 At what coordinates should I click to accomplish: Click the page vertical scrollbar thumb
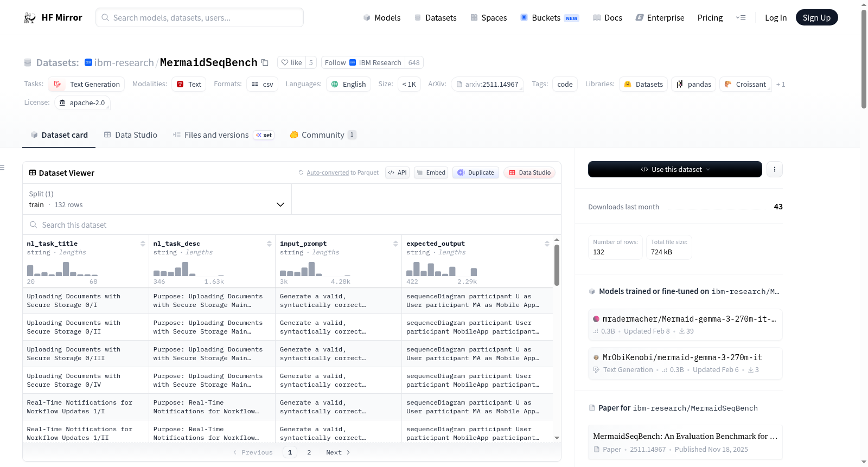click(864, 59)
